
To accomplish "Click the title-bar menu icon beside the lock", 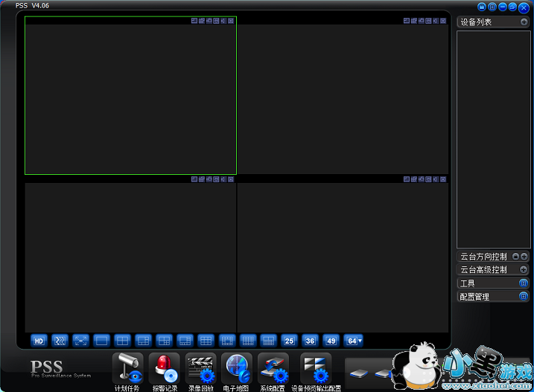I will point(492,7).
